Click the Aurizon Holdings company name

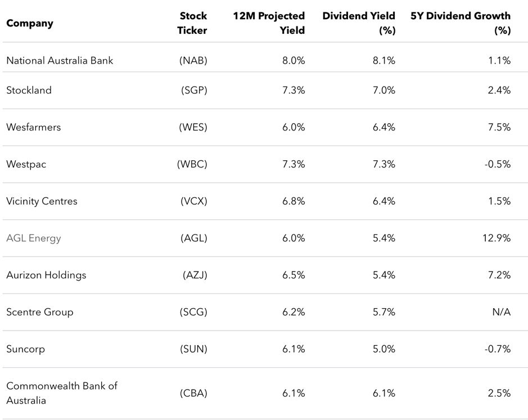pyautogui.click(x=46, y=276)
